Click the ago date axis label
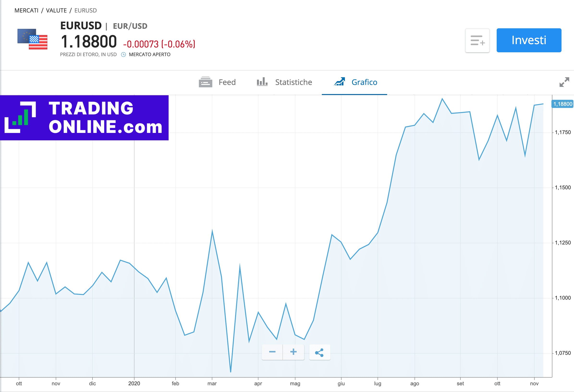Screen dimensions: 574x392 click(x=415, y=384)
